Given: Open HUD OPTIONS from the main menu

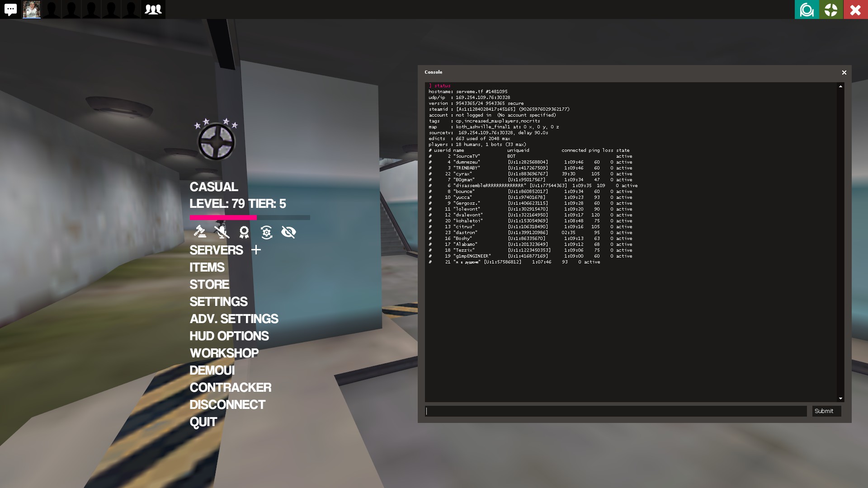Looking at the screenshot, I should (x=229, y=336).
